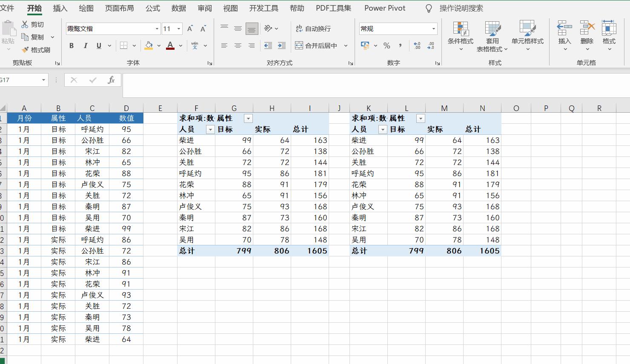Pick the red font color swatch
This screenshot has width=630, height=364.
tap(170, 49)
